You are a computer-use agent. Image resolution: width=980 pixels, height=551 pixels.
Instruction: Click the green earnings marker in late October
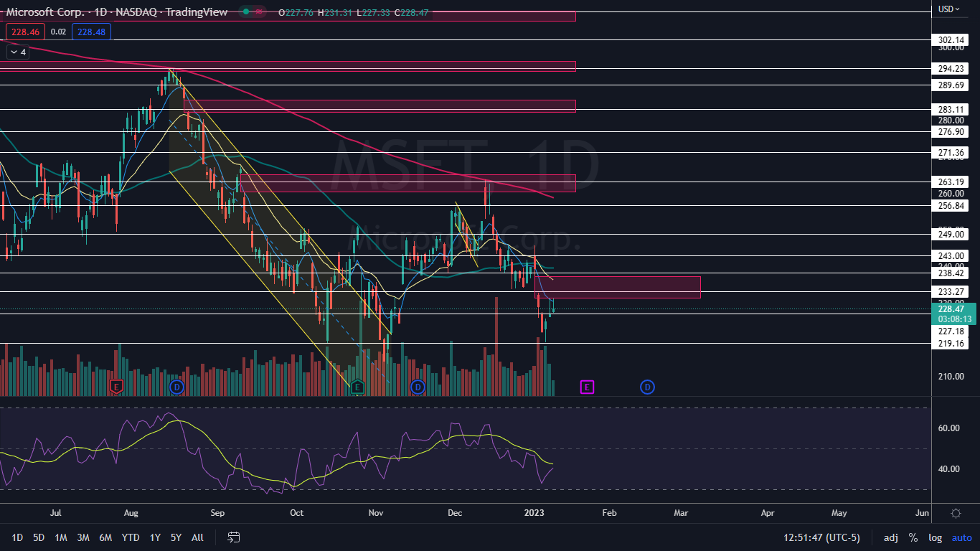coord(357,387)
